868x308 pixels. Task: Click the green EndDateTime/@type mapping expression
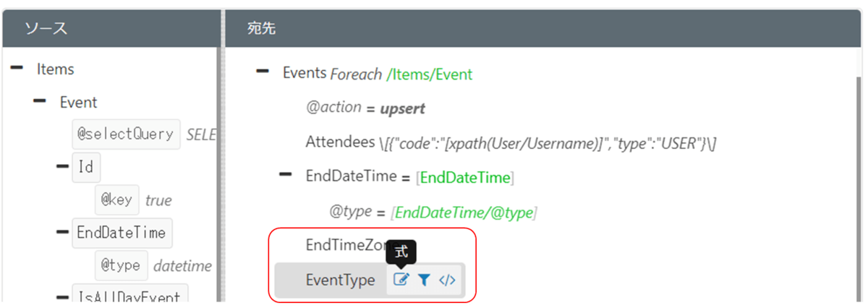[463, 212]
